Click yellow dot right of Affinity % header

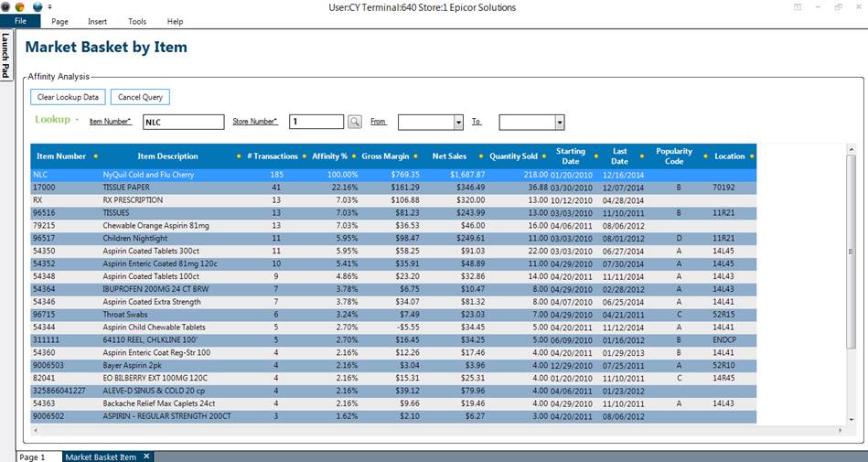[353, 156]
